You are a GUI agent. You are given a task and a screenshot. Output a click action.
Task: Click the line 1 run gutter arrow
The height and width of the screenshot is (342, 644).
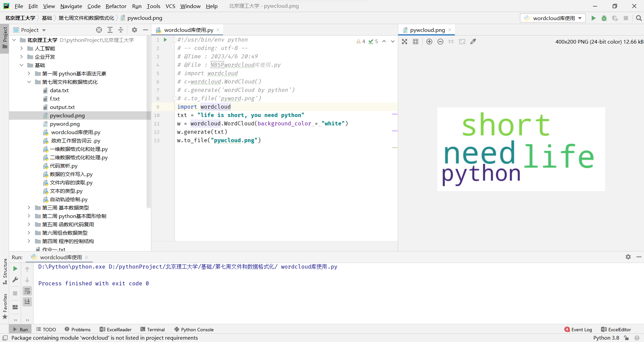pyautogui.click(x=165, y=40)
